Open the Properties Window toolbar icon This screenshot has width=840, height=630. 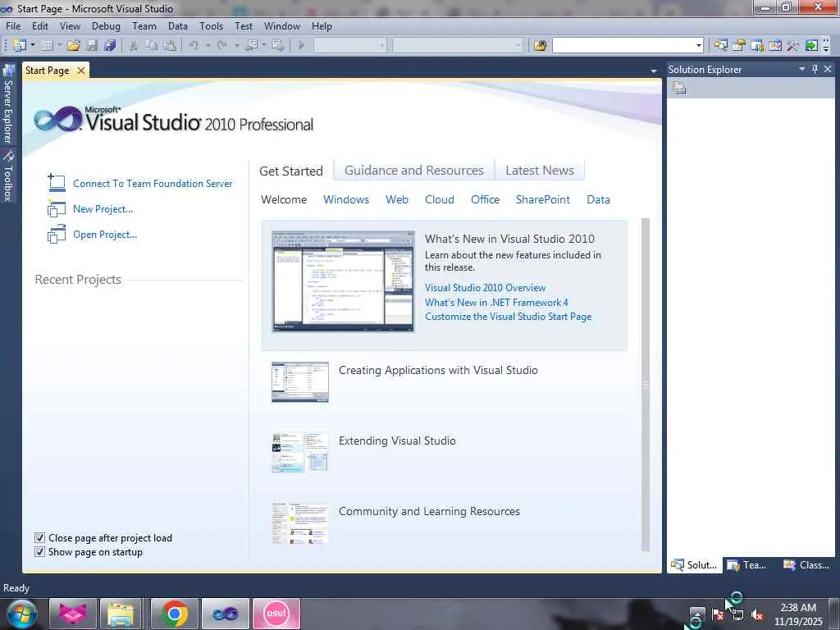tap(739, 46)
